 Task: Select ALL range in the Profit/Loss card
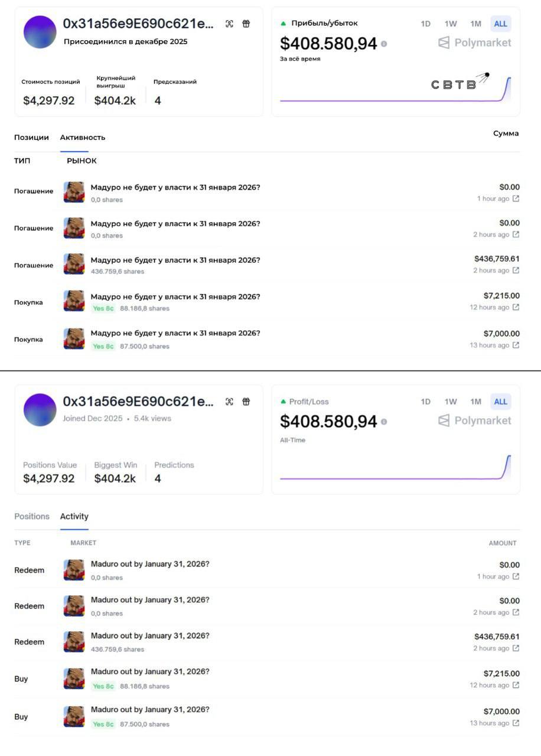(x=500, y=402)
